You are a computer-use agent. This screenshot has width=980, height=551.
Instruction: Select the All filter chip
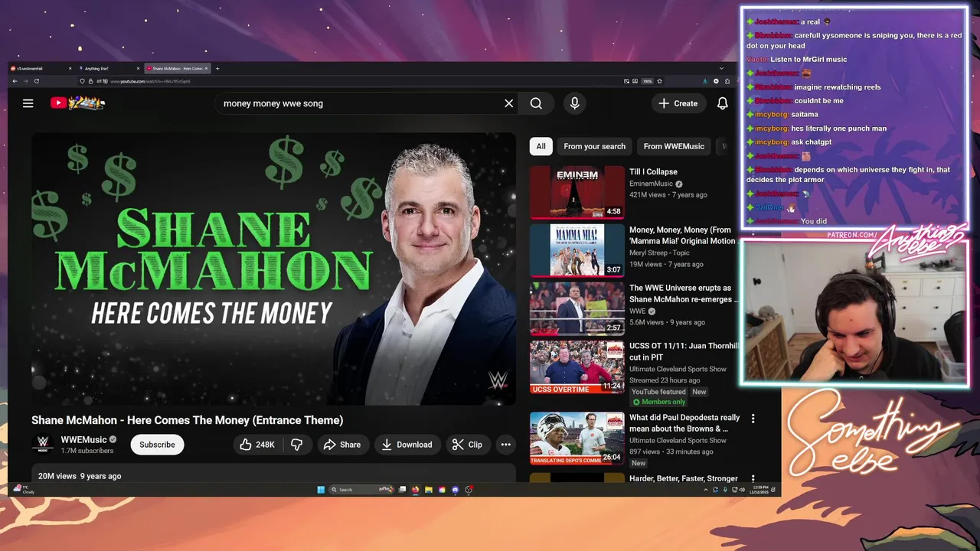541,146
